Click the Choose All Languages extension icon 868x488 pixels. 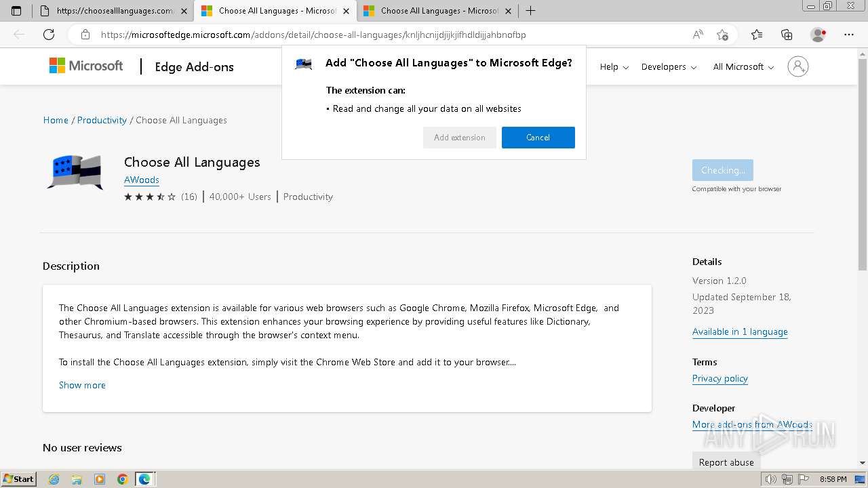click(x=75, y=173)
